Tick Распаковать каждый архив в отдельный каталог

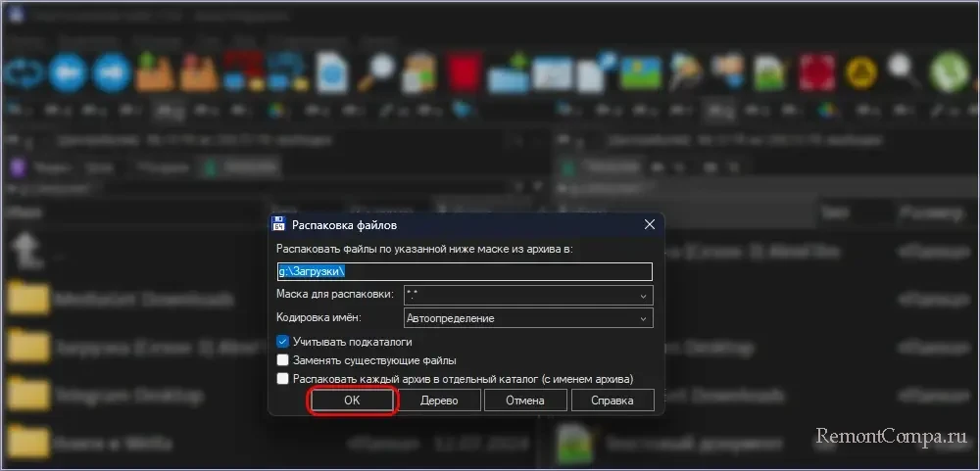283,378
